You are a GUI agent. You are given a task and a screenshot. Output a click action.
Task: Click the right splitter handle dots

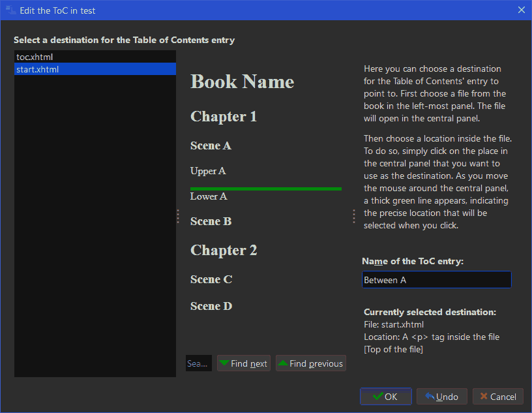[354, 217]
